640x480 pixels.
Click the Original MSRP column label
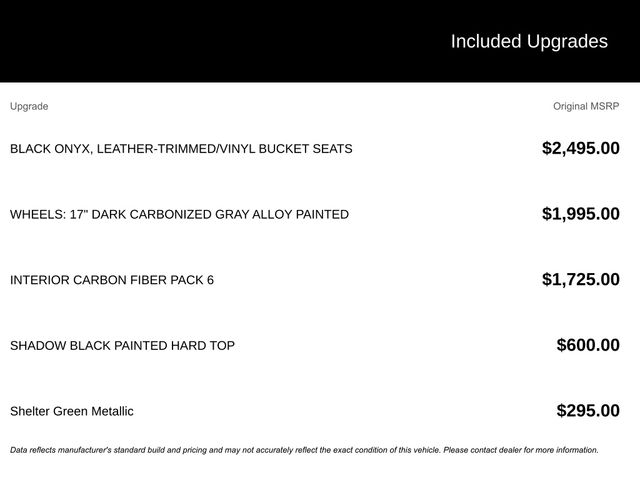click(586, 106)
